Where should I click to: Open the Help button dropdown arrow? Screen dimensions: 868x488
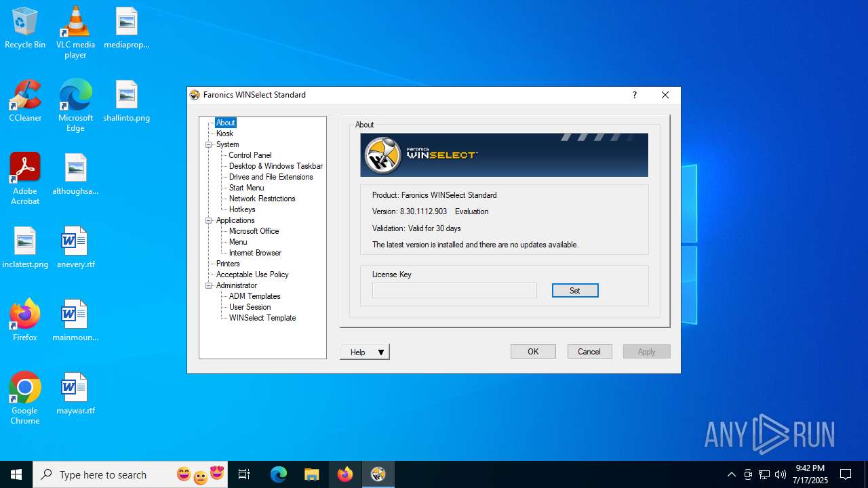coord(381,352)
